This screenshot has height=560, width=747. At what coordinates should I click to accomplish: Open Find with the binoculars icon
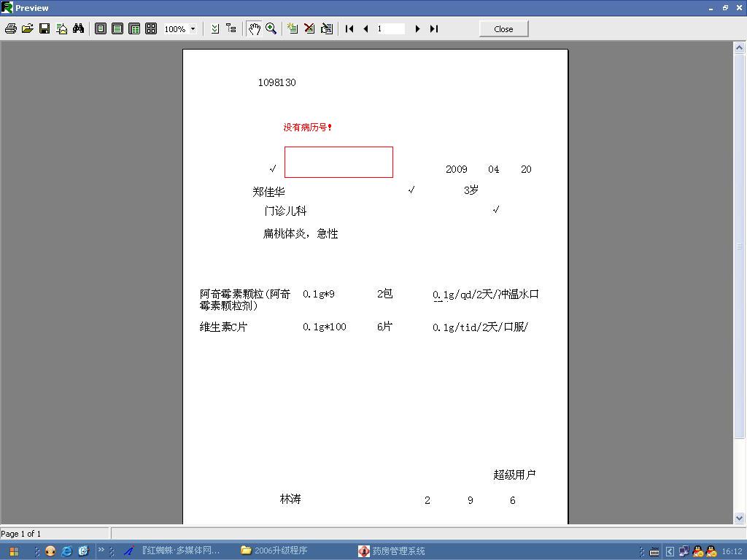click(x=79, y=28)
